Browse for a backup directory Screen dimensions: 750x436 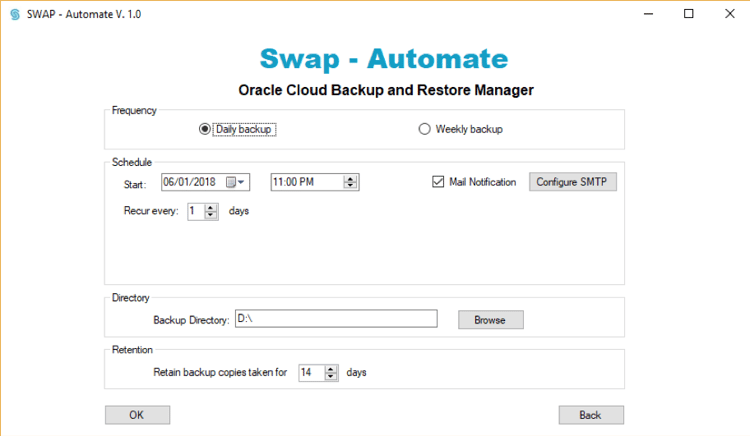(491, 320)
